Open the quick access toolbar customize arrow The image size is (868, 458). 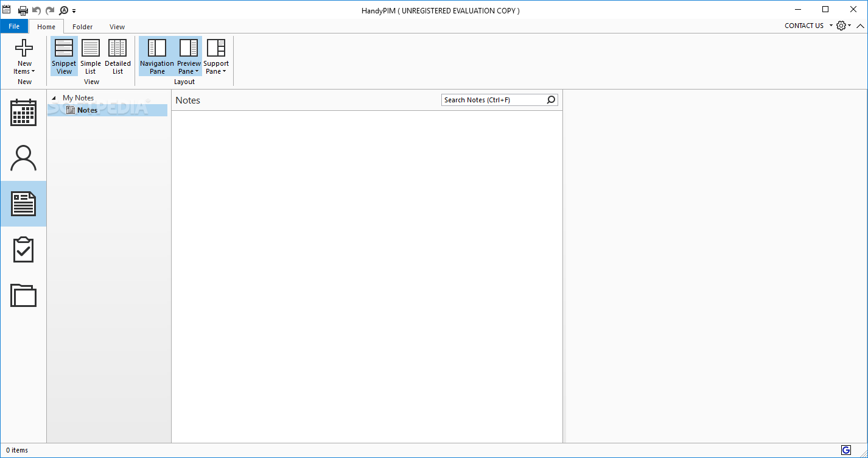point(74,11)
